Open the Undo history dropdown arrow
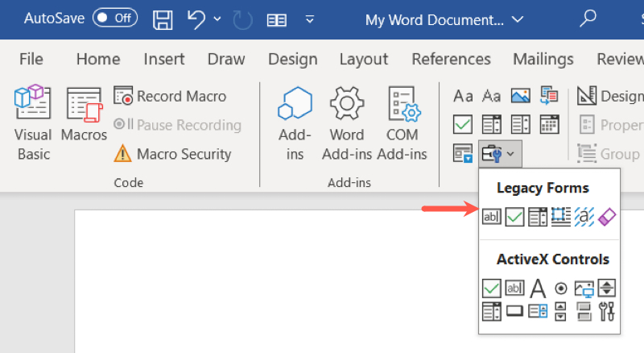 (217, 19)
